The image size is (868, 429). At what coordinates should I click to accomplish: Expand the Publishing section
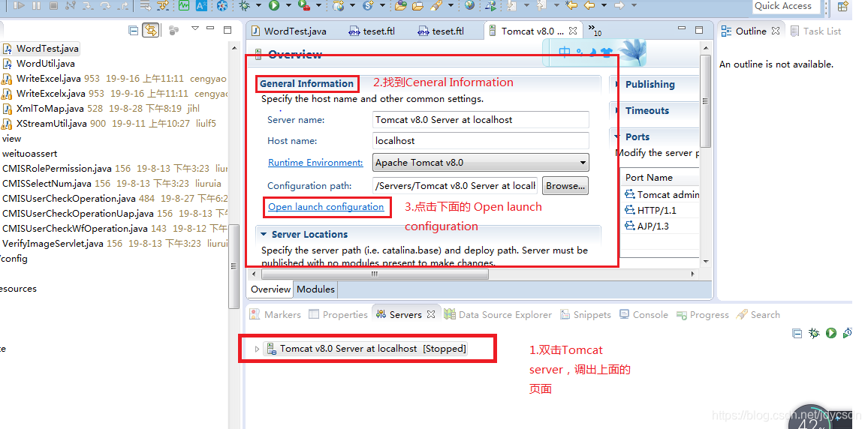[617, 84]
